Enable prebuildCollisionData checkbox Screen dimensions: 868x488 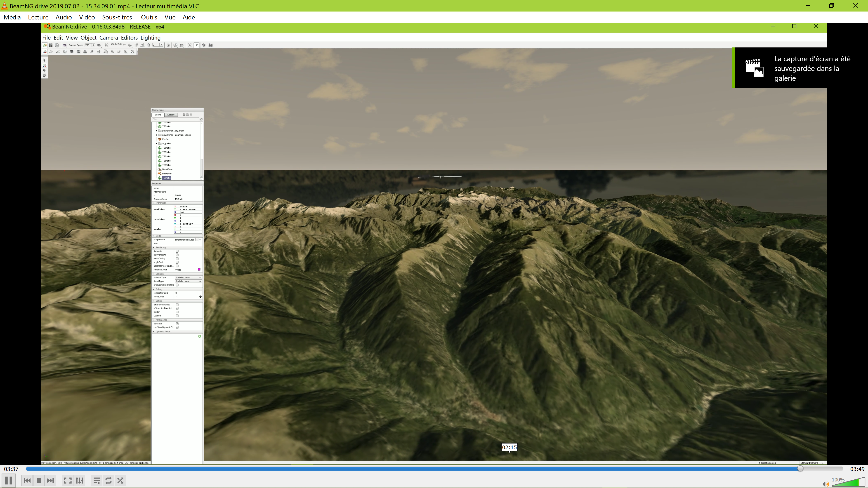[x=177, y=285]
